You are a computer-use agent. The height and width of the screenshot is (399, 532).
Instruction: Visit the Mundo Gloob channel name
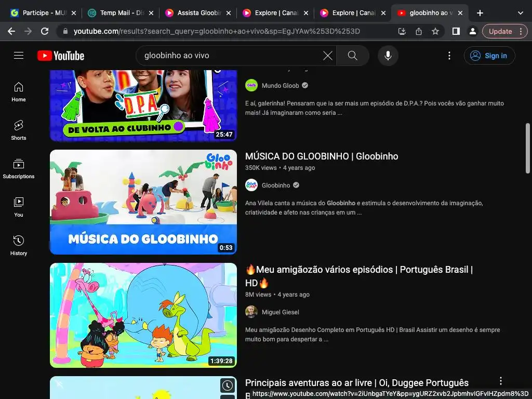click(x=280, y=86)
